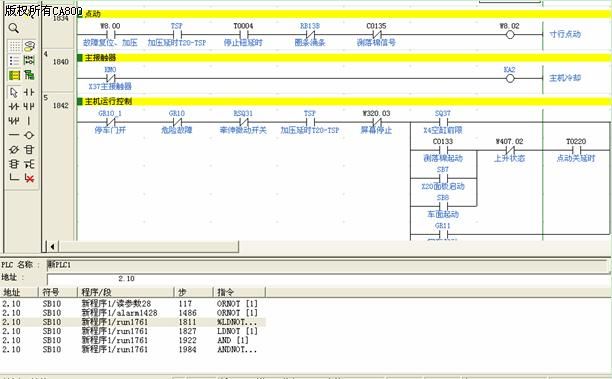Activate the line delete mode icon
612x379 pixels.
29,178
